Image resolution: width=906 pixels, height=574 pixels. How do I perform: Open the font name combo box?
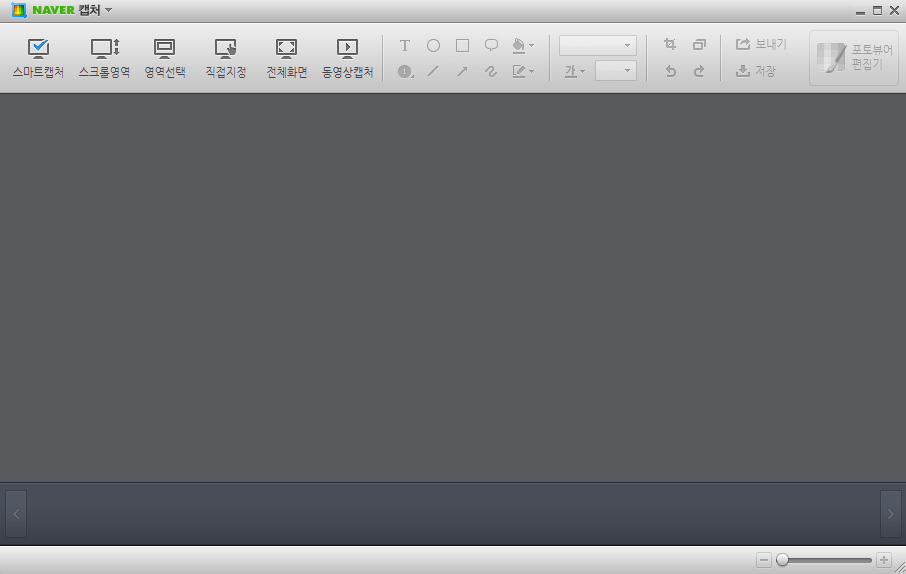(598, 45)
